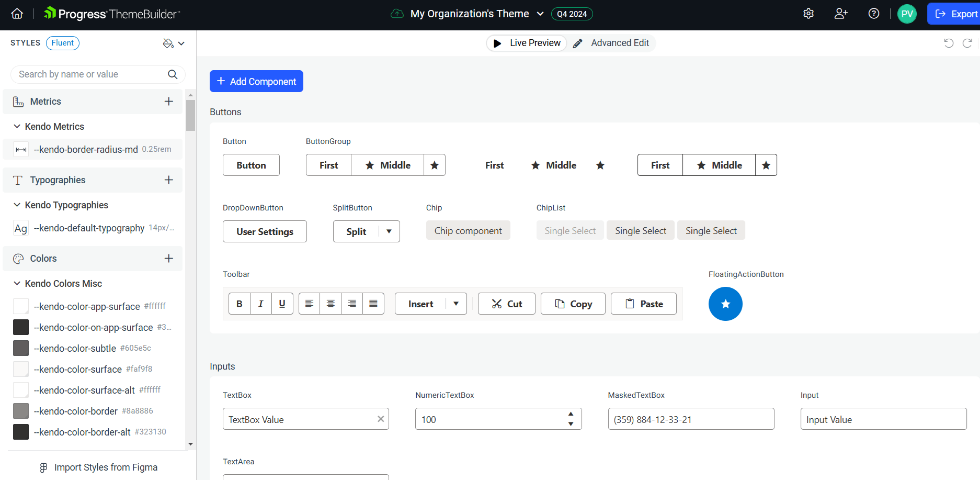The width and height of the screenshot is (980, 480).
Task: Open the Colors section header
Action: click(x=93, y=259)
